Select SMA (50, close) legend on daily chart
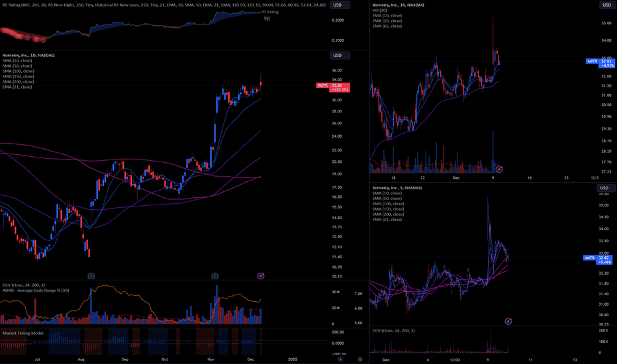 point(17,66)
